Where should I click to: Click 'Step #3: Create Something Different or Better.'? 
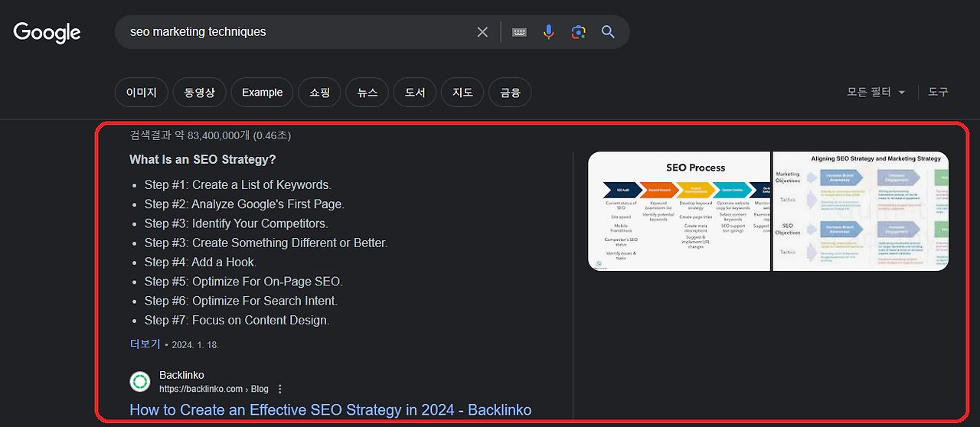tap(266, 243)
